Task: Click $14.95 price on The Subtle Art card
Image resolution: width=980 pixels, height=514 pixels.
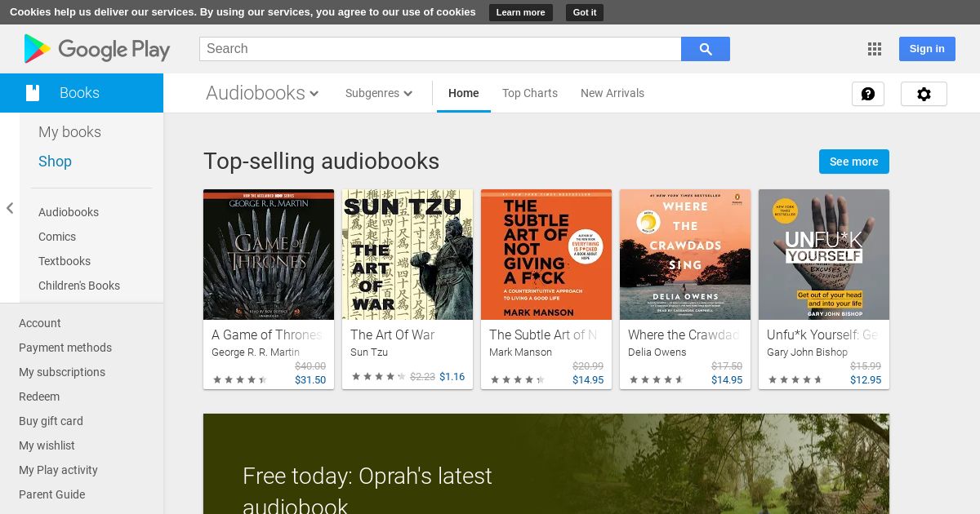Action: (588, 380)
